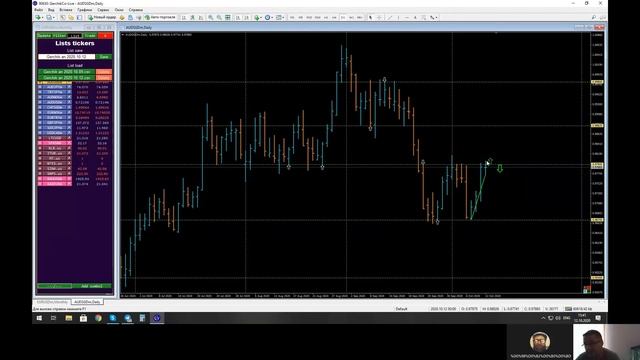Select the M1 timeframe button
This screenshot has width=640, height=360.
(x=292, y=18)
